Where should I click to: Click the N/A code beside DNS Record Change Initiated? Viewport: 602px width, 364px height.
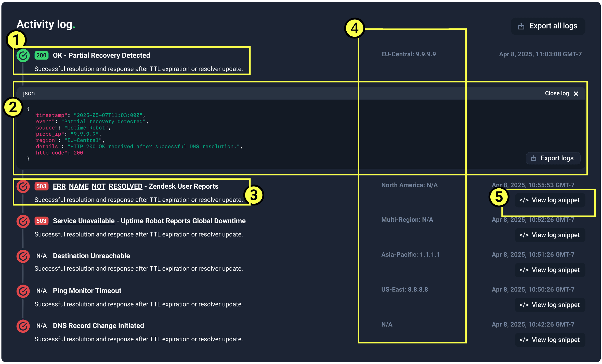point(41,326)
